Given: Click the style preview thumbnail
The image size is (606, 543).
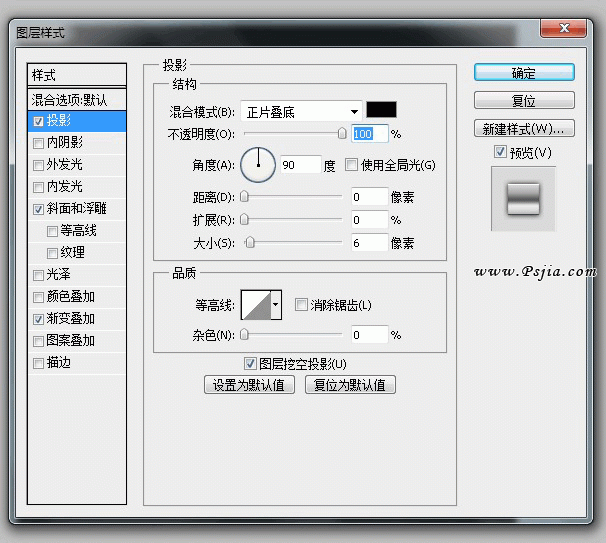Looking at the screenshot, I should [523, 197].
